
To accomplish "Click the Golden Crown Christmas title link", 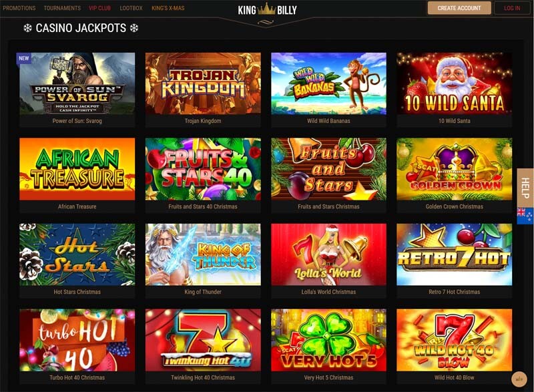I will pyautogui.click(x=455, y=206).
